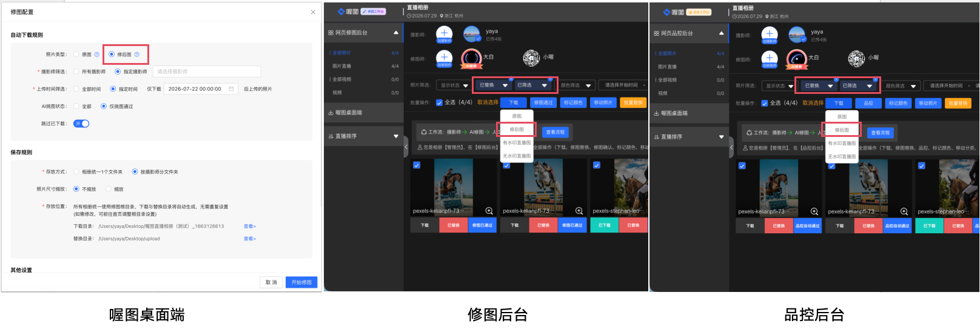Screen dimensions: 980x335
Task: Click 品控 batch button in 品控后台
Action: pos(868,103)
